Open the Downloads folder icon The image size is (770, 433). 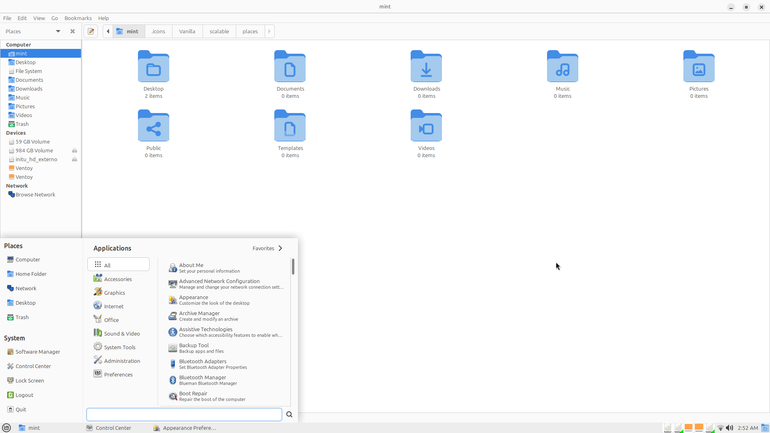pyautogui.click(x=426, y=66)
